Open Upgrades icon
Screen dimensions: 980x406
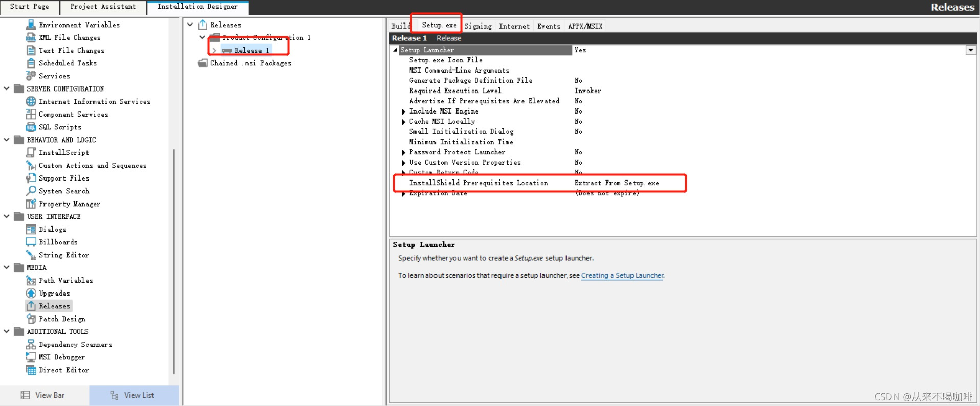click(x=31, y=293)
